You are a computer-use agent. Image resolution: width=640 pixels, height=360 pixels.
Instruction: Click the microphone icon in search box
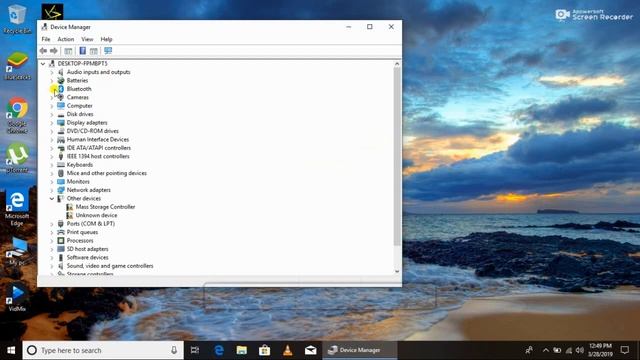tap(174, 350)
